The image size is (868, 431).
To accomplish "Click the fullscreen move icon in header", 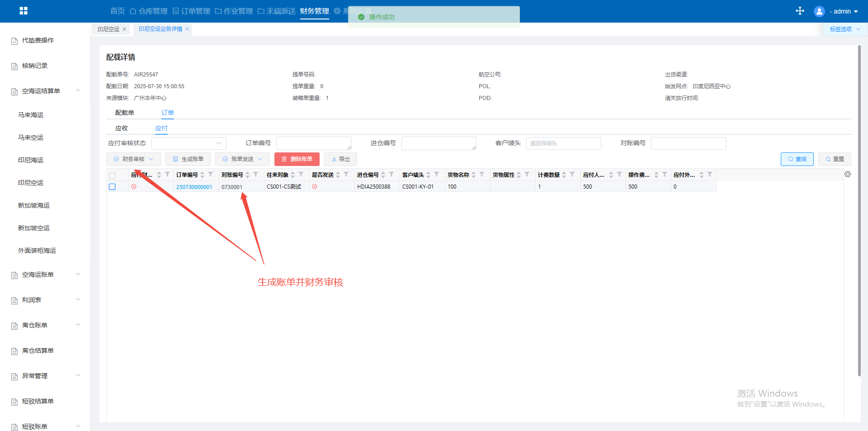I will tap(800, 11).
